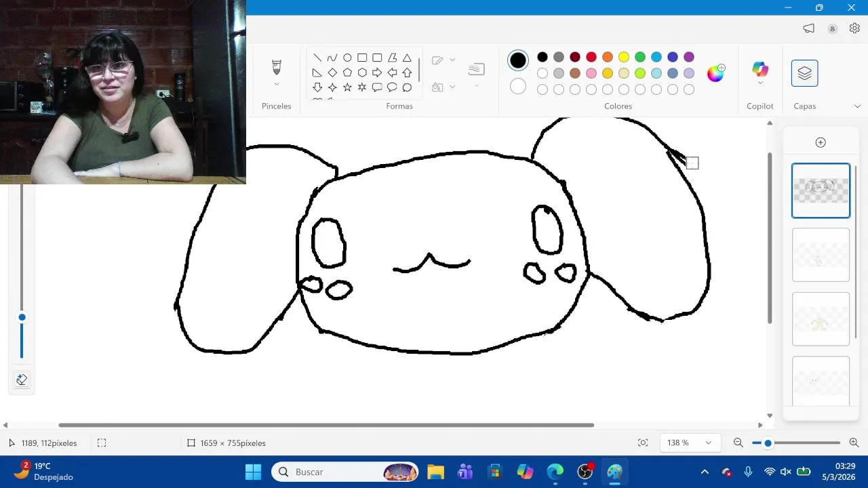Toggle the Capas layers panel button
Image resolution: width=868 pixels, height=488 pixels.
pyautogui.click(x=804, y=73)
